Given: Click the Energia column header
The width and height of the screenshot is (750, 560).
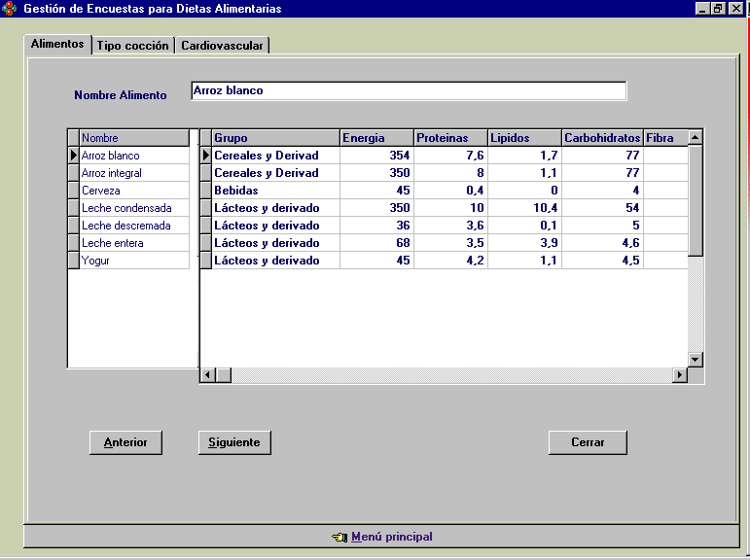Looking at the screenshot, I should 375,138.
